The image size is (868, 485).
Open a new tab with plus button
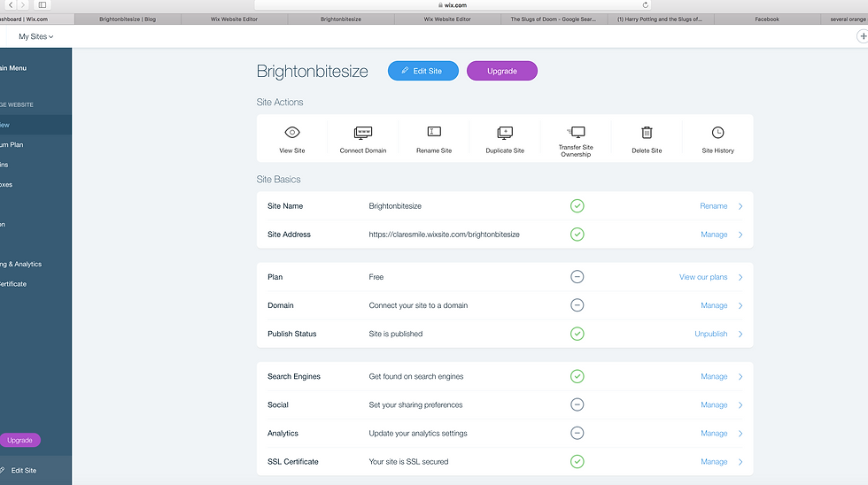[863, 36]
